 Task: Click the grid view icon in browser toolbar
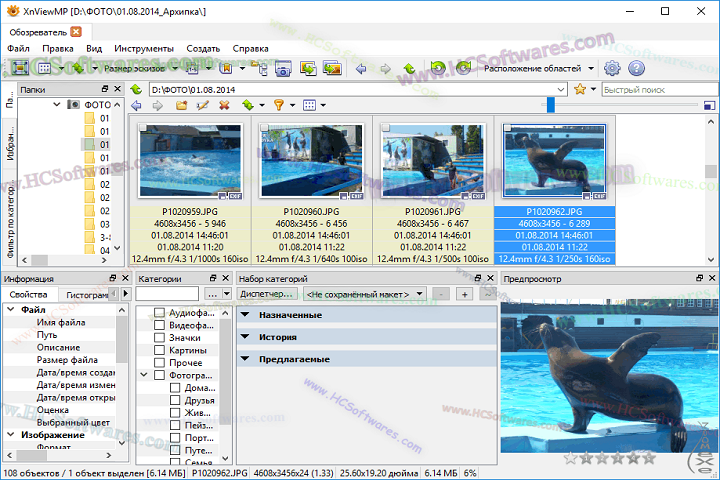(309, 106)
